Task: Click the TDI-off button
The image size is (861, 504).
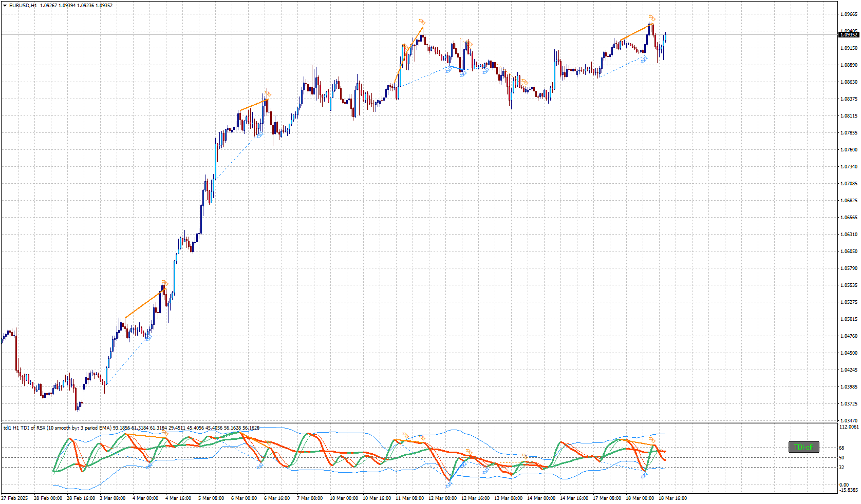Action: click(803, 447)
